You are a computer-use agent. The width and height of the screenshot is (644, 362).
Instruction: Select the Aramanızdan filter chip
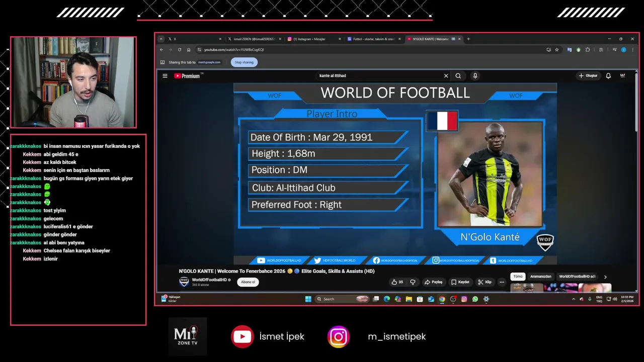pos(540,277)
